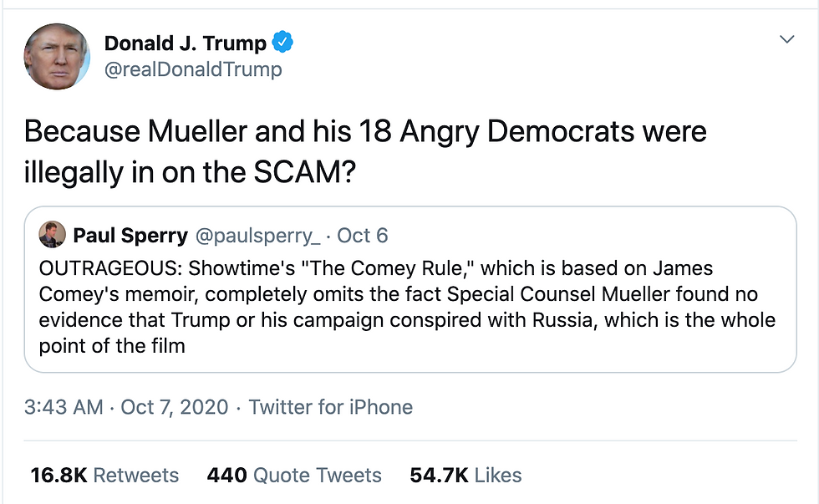Click the @realDonaldTrump handle

pyautogui.click(x=192, y=69)
